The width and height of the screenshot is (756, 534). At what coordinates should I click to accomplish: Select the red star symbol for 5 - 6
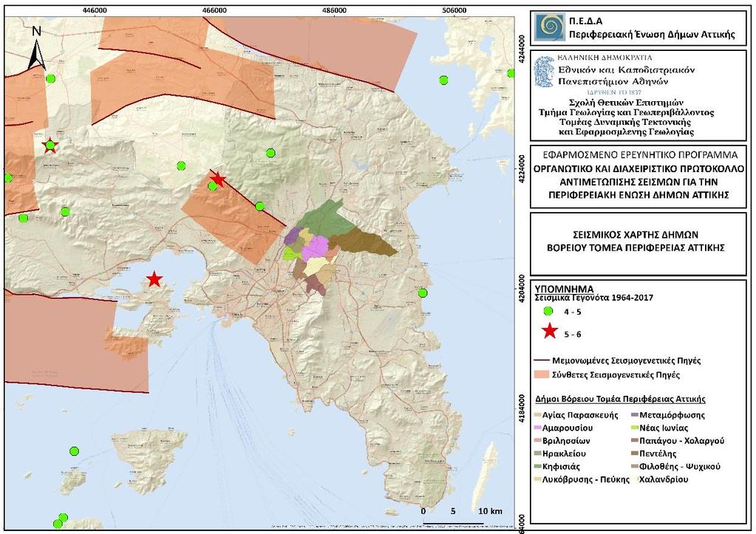click(549, 332)
